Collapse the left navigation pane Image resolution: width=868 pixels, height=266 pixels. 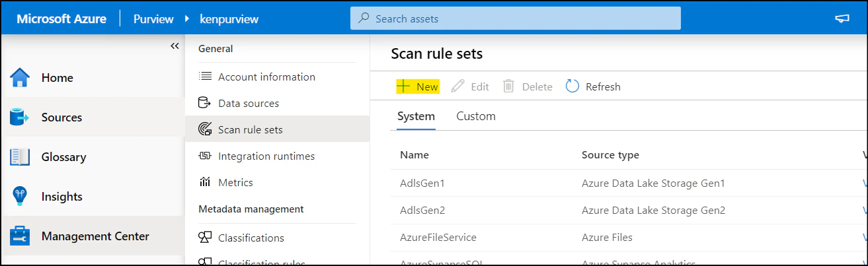175,46
